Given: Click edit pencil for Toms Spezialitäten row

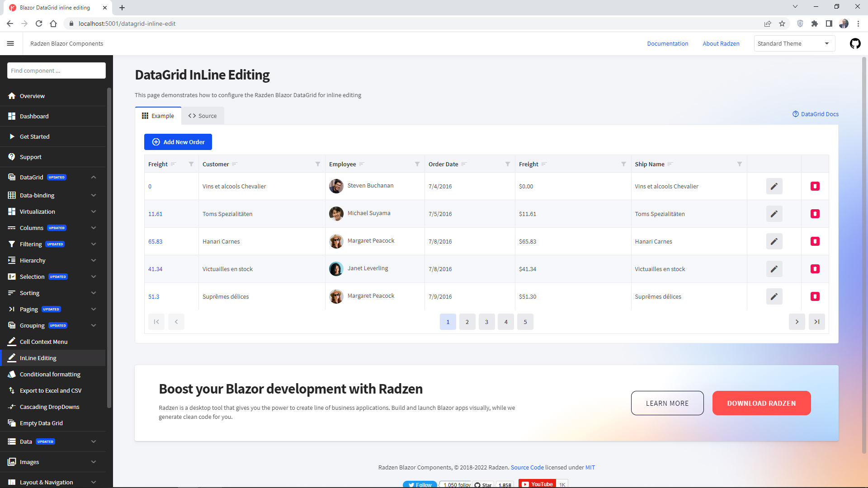Looking at the screenshot, I should click(774, 214).
